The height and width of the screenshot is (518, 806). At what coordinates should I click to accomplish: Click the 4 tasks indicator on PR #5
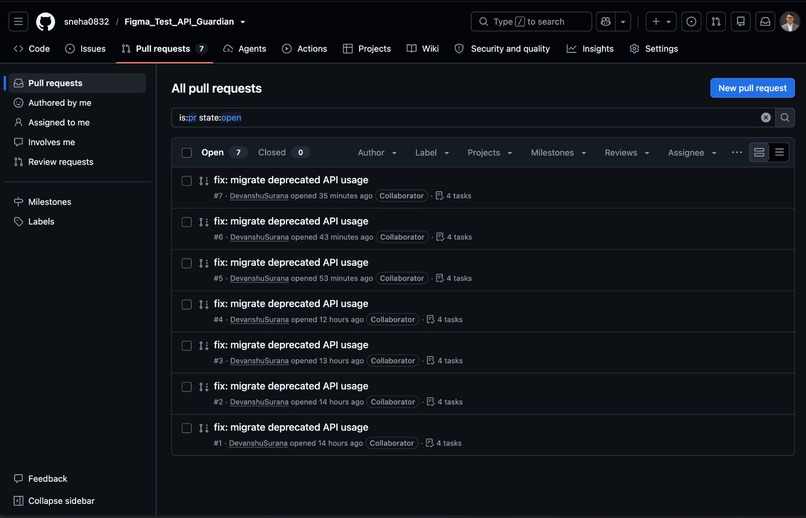[x=454, y=278]
